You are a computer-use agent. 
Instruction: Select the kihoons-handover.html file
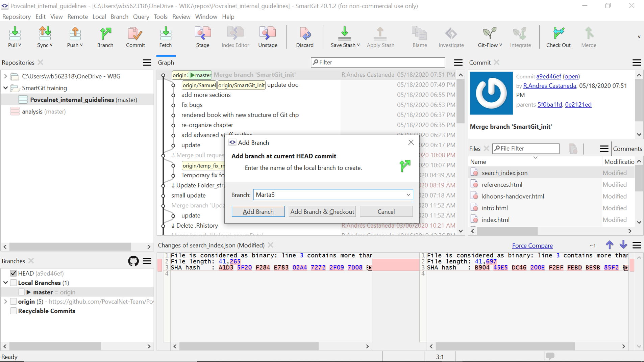(x=513, y=196)
